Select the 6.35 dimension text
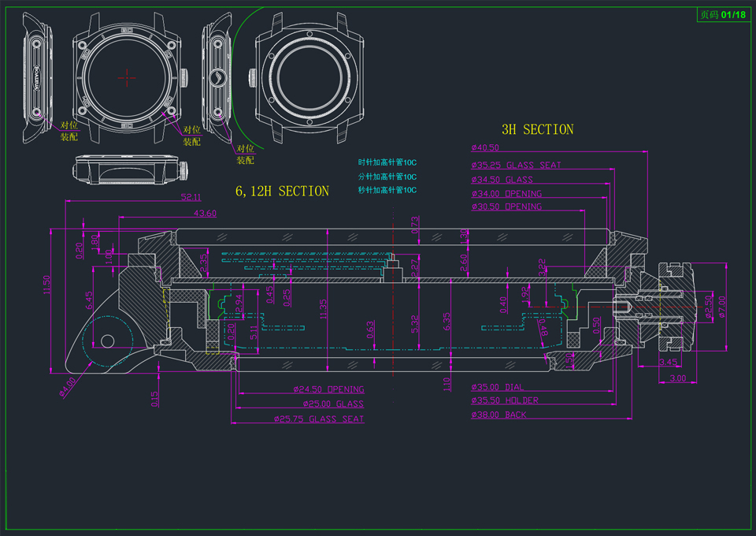 (x=447, y=322)
